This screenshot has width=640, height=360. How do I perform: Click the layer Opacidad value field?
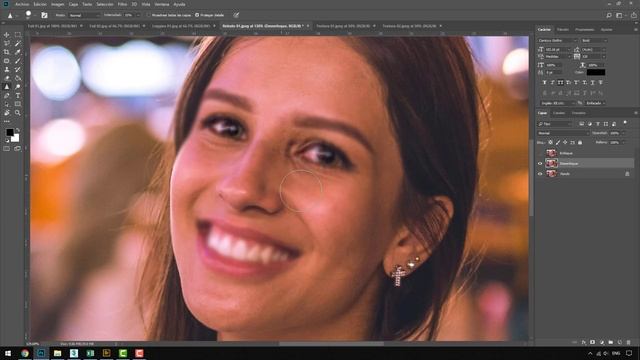pyautogui.click(x=616, y=133)
